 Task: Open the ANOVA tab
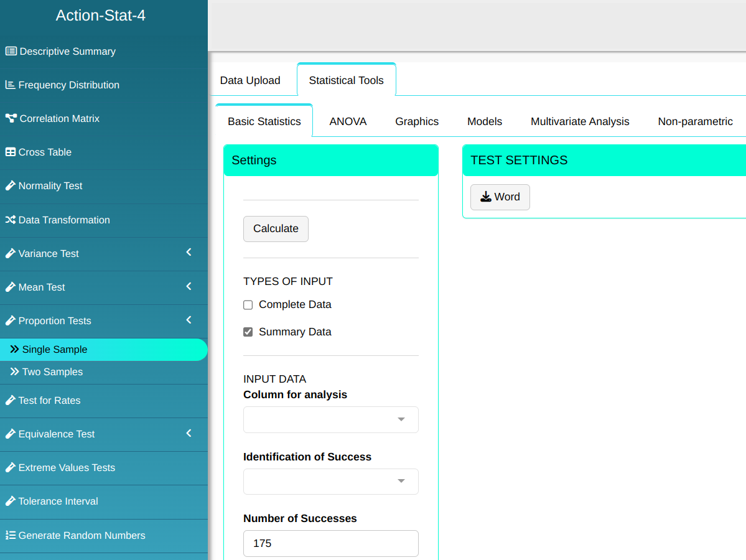point(348,122)
